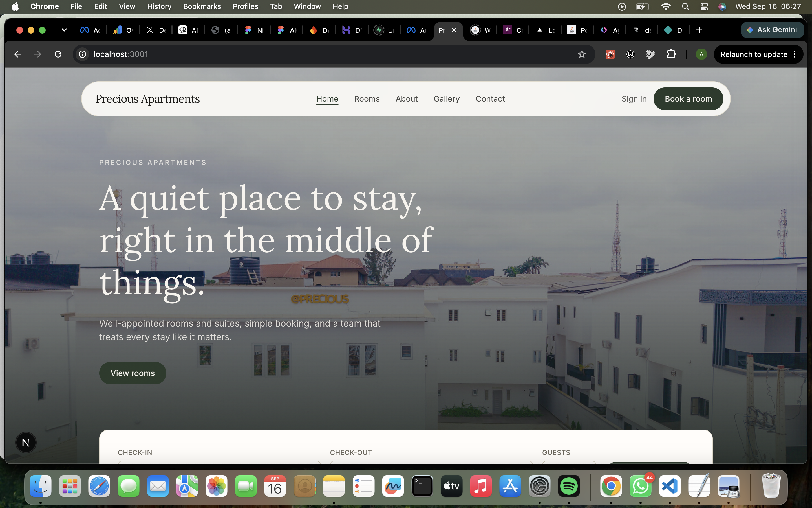Open Finder from the Dock
Screen dimensions: 812x508
pyautogui.click(x=41, y=486)
